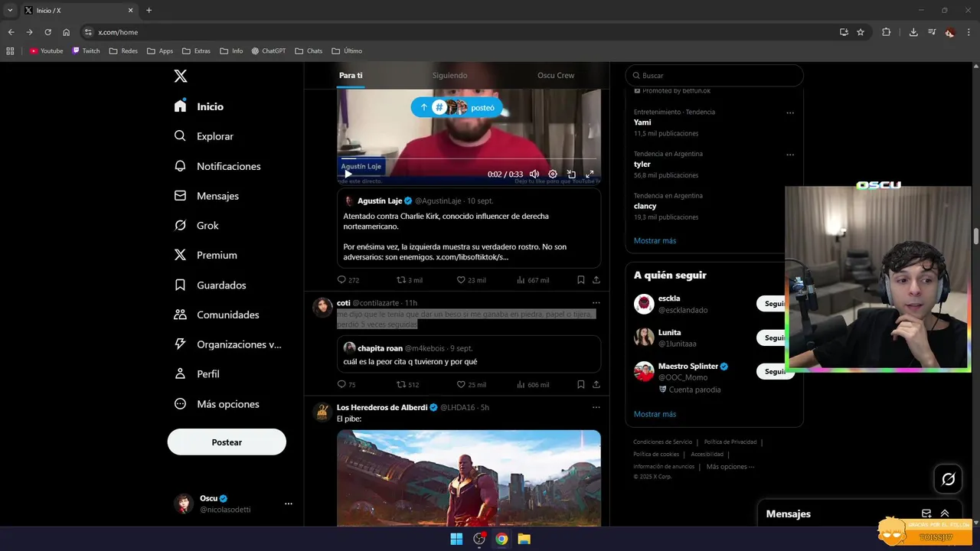Switch to Para ti tab

pyautogui.click(x=351, y=76)
